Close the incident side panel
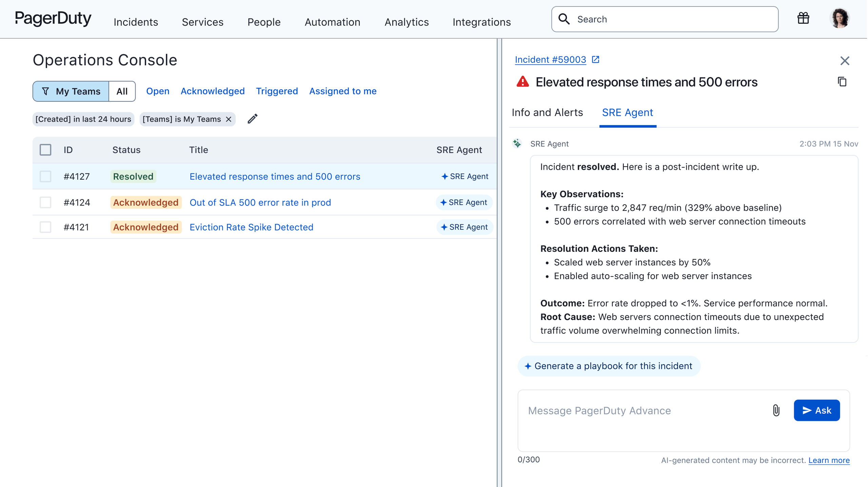 pyautogui.click(x=845, y=61)
